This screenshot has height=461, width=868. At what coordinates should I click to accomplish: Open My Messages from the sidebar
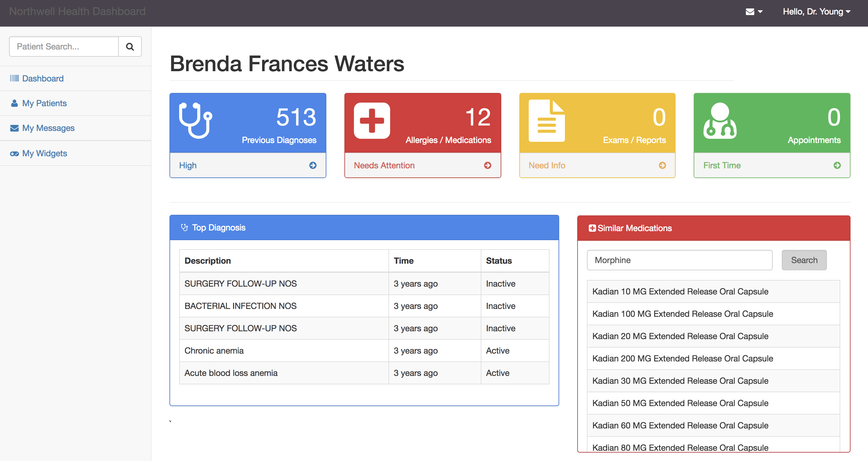[x=48, y=128]
